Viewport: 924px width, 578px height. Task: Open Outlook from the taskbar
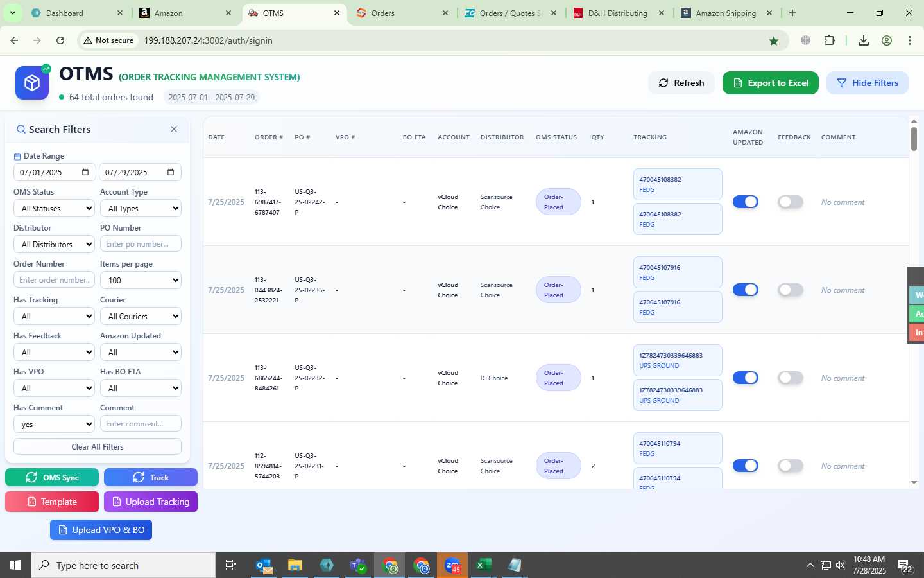click(x=264, y=565)
